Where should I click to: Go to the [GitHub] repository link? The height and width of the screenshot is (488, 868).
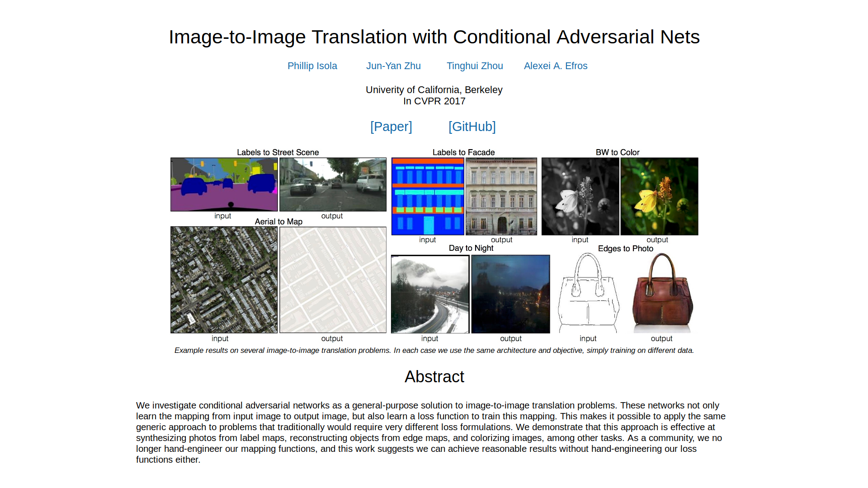472,127
